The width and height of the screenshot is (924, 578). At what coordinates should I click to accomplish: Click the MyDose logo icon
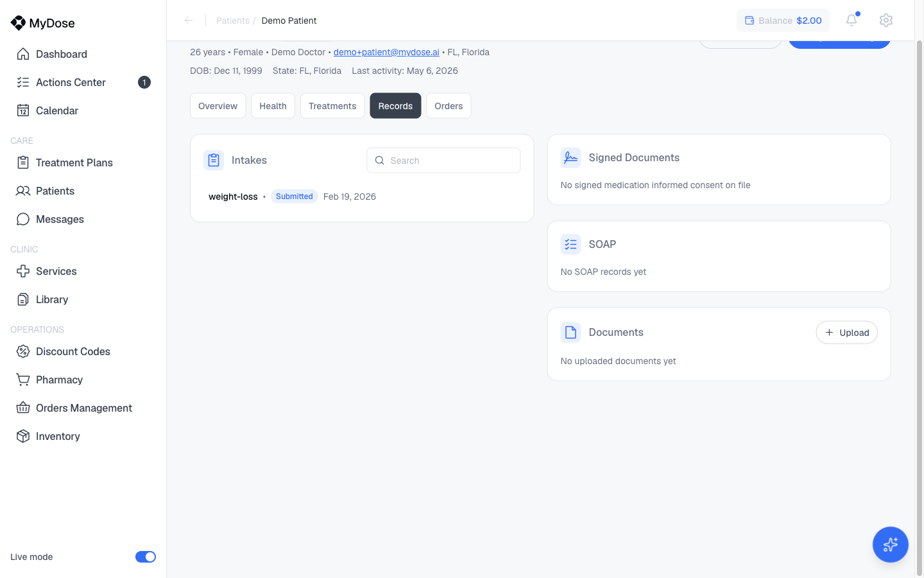tap(18, 23)
